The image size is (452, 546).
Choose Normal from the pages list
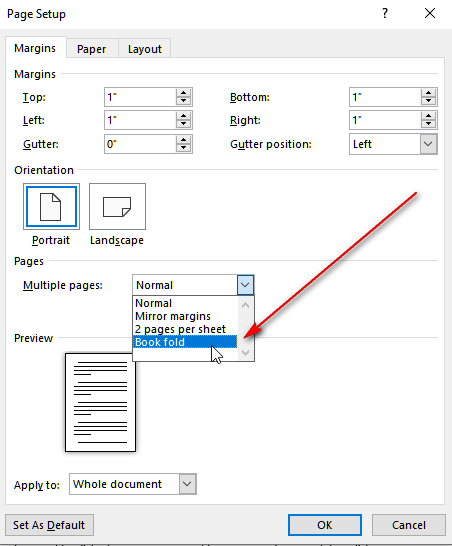pyautogui.click(x=185, y=303)
